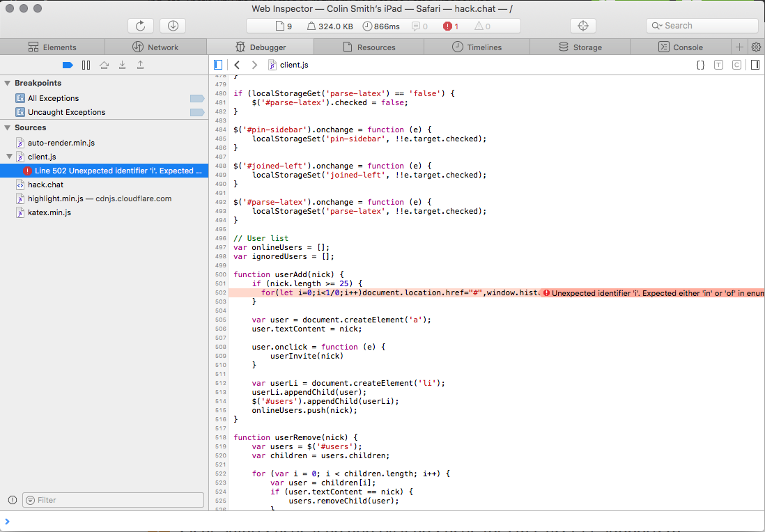Toggle the Uncaught Exceptions breakpoint marker

point(197,112)
